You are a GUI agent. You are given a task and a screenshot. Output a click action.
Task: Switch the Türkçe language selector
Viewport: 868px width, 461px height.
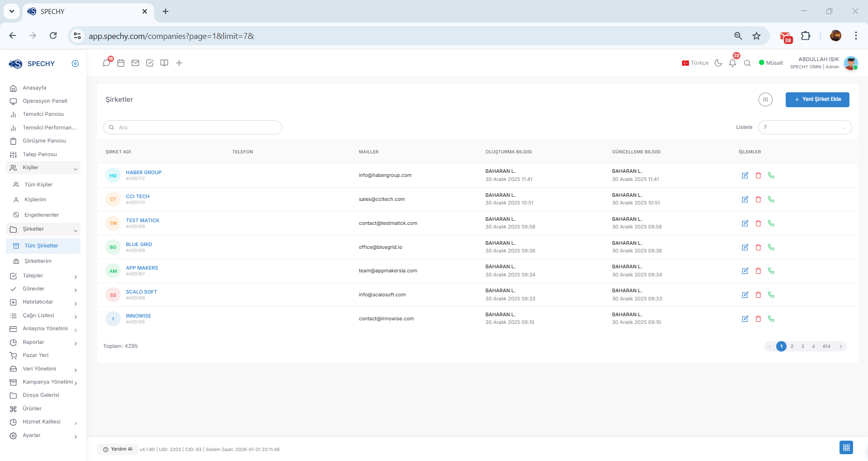pos(695,63)
